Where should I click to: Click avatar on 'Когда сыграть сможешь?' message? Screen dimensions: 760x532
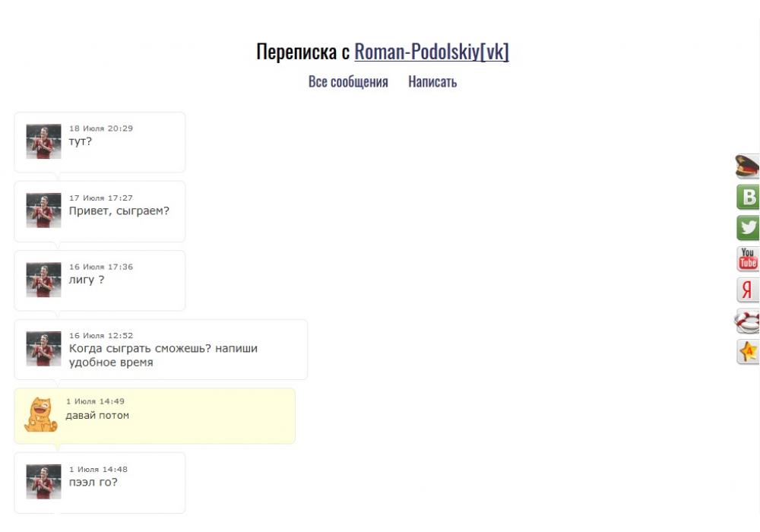click(43, 348)
